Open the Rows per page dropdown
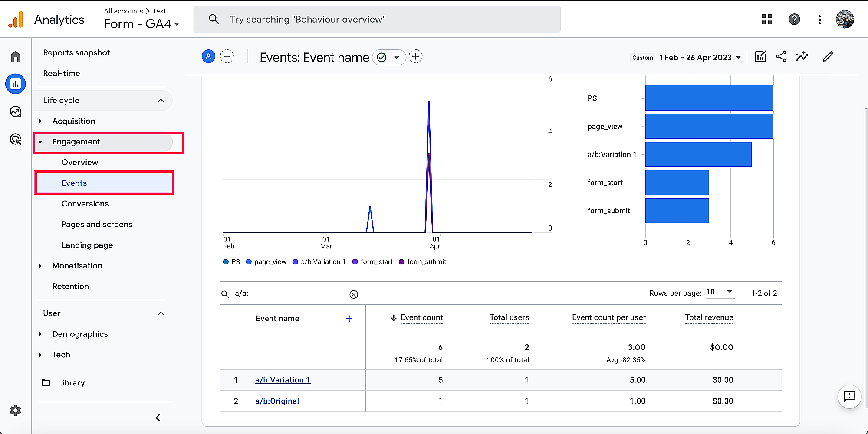 pyautogui.click(x=720, y=292)
